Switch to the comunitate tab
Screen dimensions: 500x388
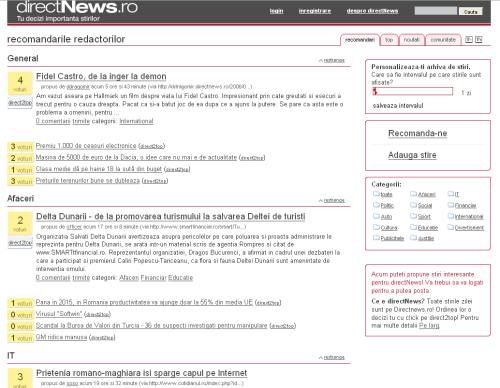point(443,40)
